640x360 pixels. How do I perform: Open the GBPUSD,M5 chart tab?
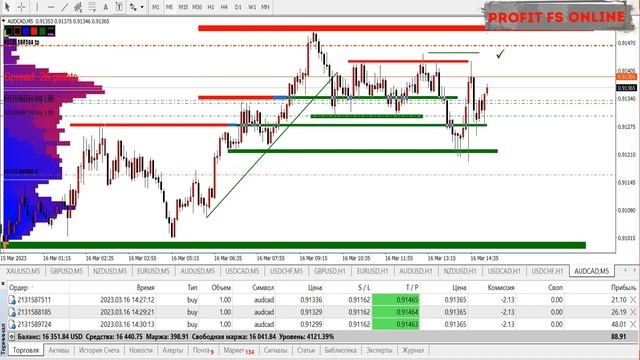67,271
